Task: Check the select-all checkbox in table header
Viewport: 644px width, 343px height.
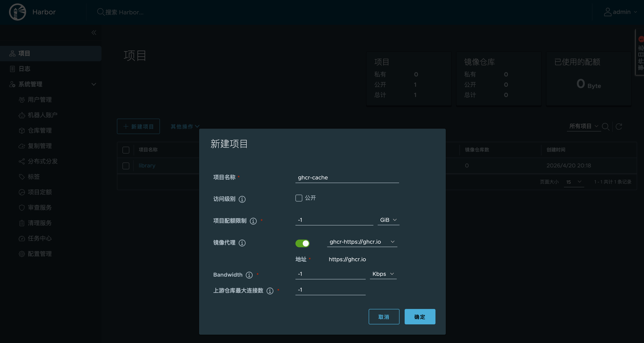Action: (126, 150)
